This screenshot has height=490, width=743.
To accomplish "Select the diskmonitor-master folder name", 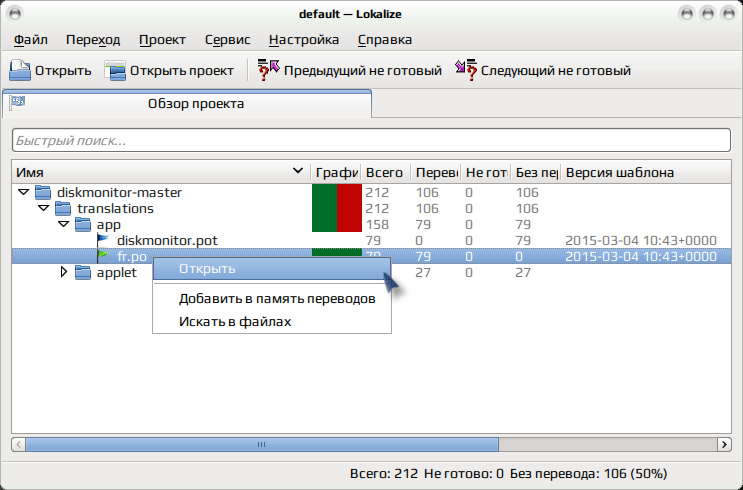I will point(119,192).
